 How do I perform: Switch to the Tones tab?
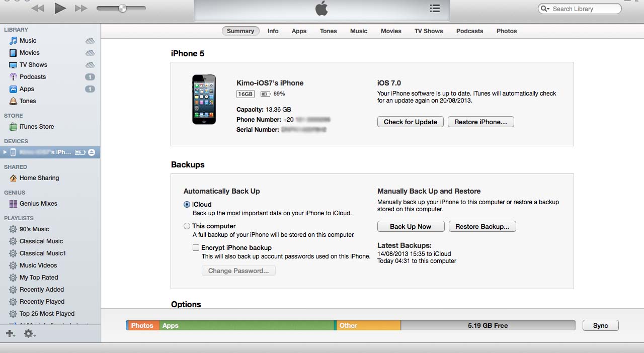coord(329,31)
